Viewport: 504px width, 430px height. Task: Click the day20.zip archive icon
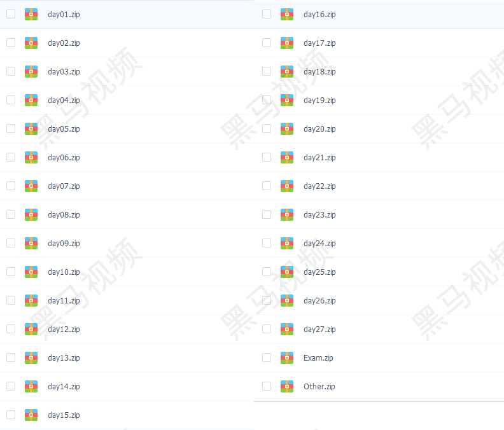pos(287,128)
